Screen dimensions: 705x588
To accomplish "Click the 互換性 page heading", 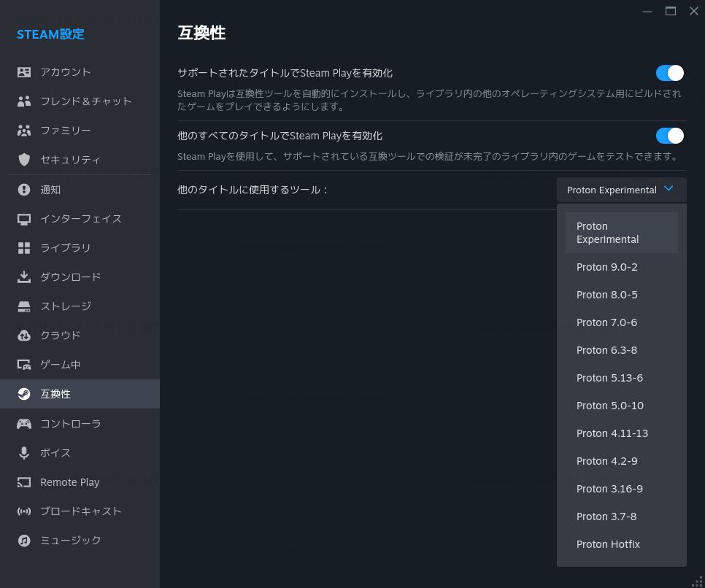I will pyautogui.click(x=201, y=33).
